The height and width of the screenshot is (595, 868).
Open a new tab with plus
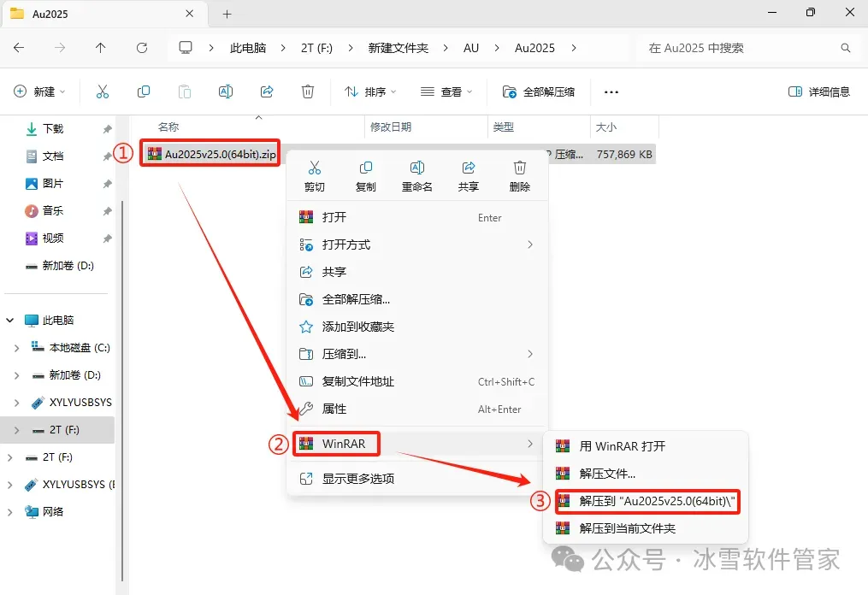(227, 15)
